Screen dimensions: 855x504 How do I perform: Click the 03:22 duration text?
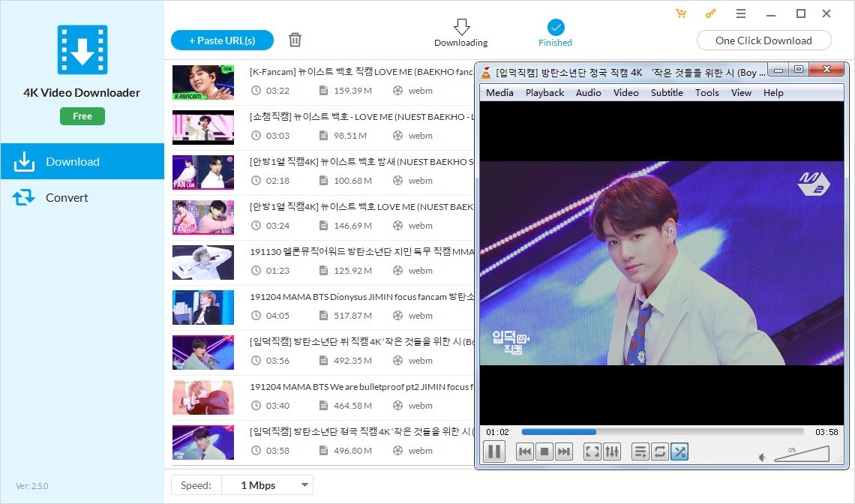click(277, 91)
